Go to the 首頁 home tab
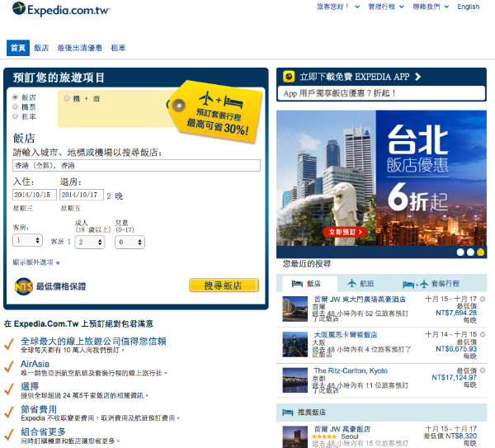 coord(18,48)
